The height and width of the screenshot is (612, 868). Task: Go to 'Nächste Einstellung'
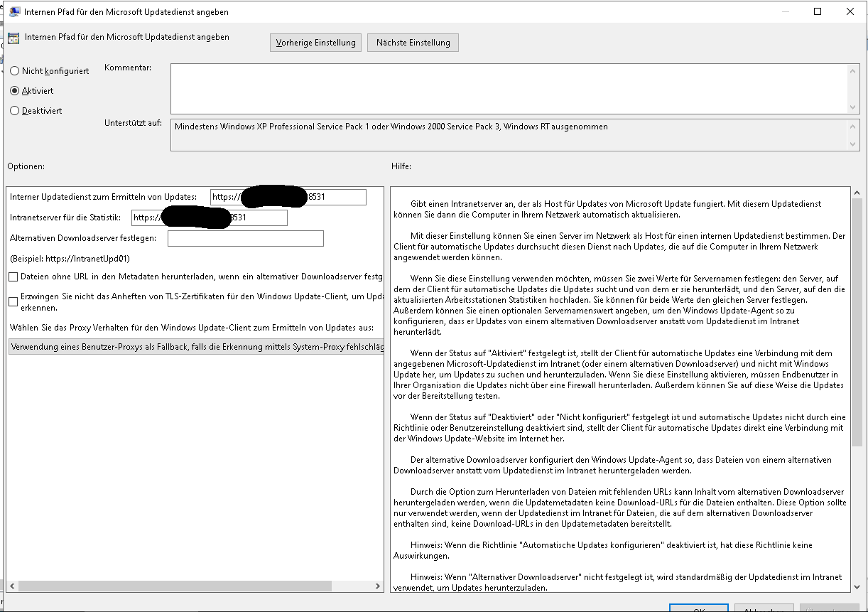point(413,43)
